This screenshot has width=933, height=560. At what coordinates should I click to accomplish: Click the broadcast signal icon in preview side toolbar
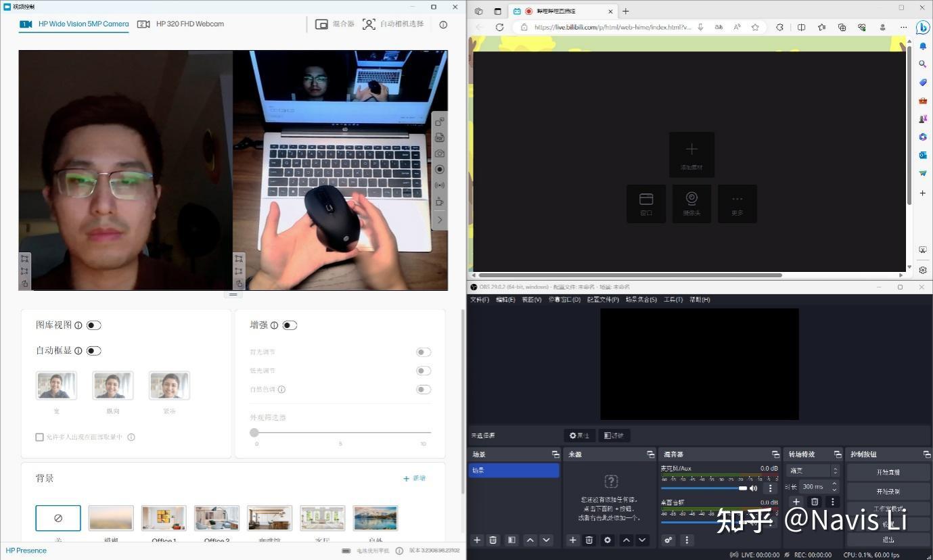(440, 185)
